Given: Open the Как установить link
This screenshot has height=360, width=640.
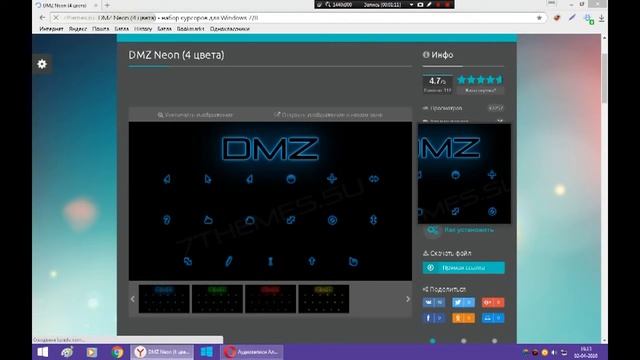Looking at the screenshot, I should click(469, 230).
